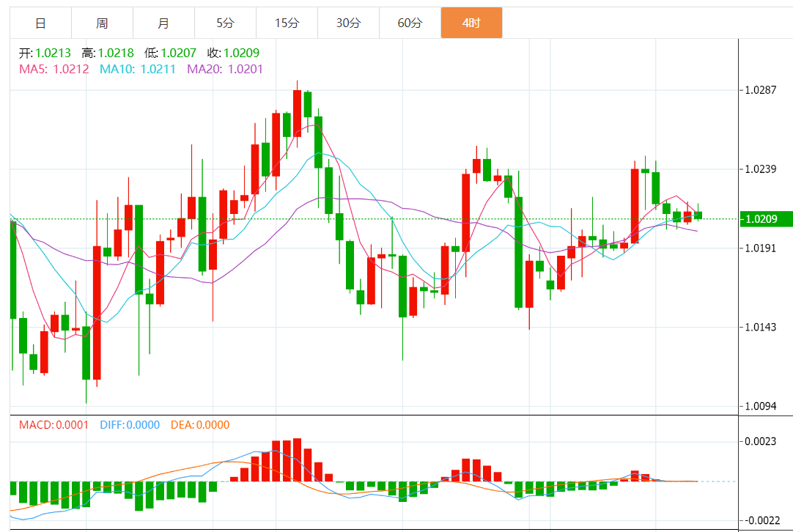Select the 15分 interval tab
Screen dimensions: 793x532
coord(287,23)
